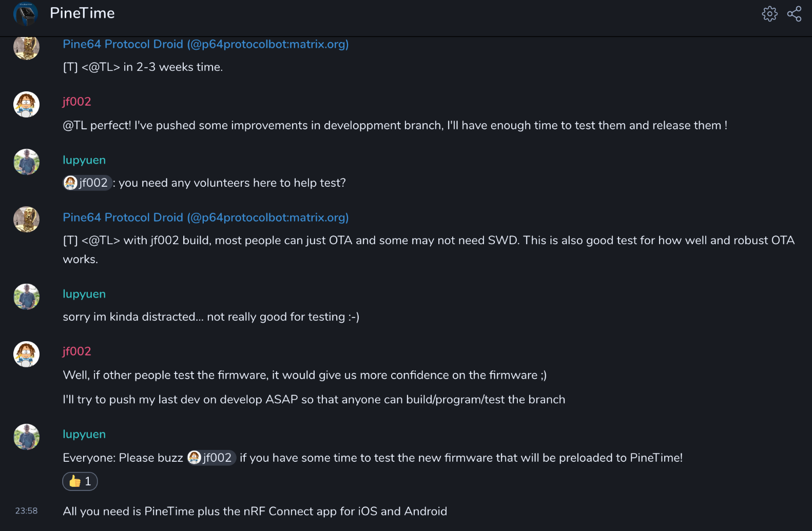Click the PineTime room title

click(82, 13)
